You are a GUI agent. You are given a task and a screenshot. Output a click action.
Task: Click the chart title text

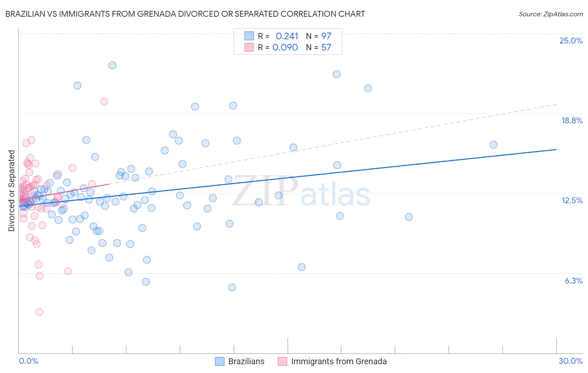tap(185, 14)
